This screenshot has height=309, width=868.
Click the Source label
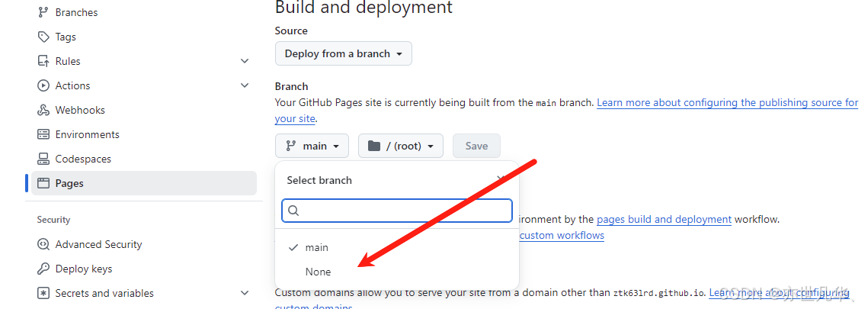click(x=291, y=31)
